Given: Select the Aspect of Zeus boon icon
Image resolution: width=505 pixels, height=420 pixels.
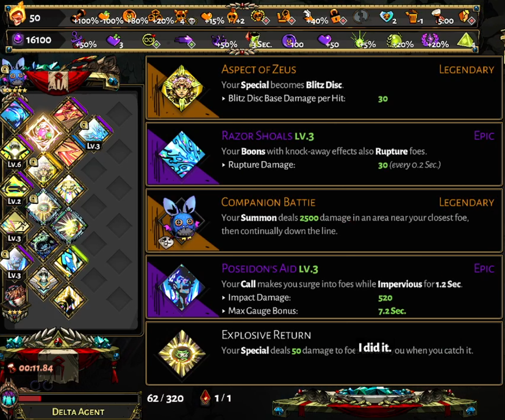Looking at the screenshot, I should [x=182, y=88].
